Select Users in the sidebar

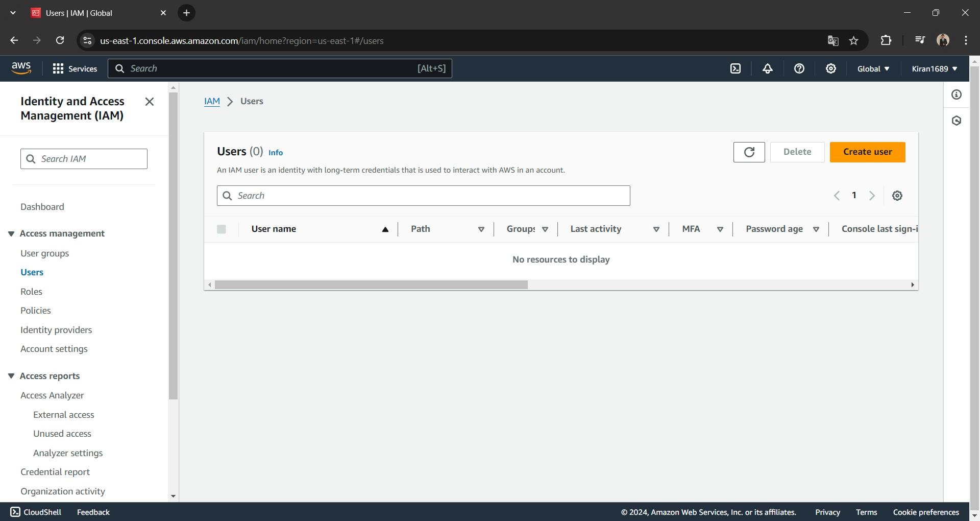click(x=32, y=272)
